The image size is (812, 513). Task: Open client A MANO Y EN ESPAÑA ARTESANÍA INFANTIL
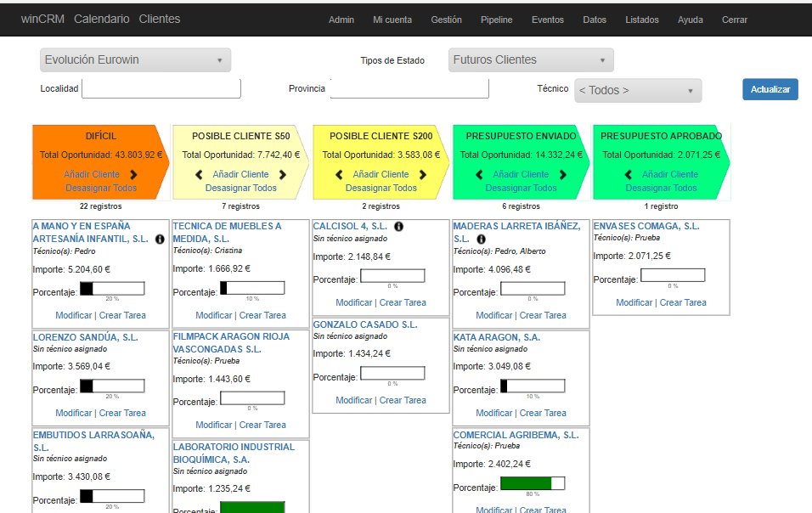91,233
